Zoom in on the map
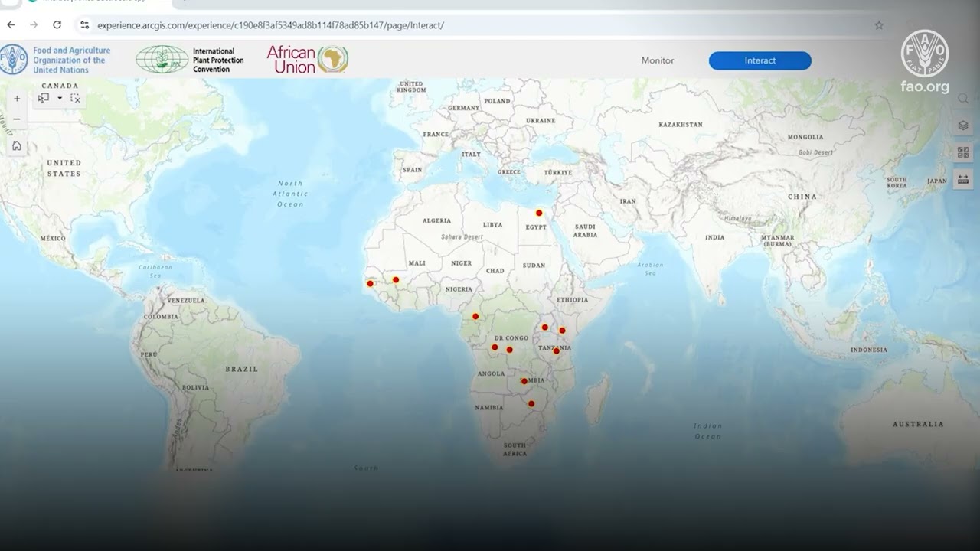This screenshot has width=980, height=551. pos(17,99)
